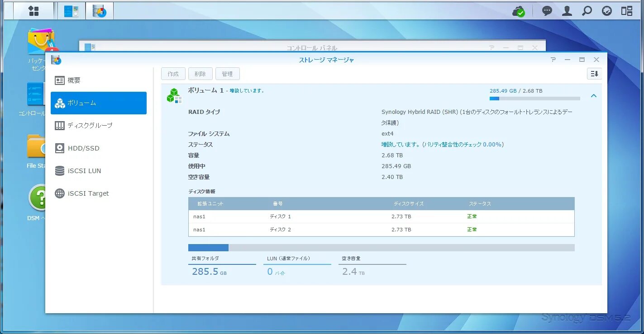Select HDD/SSD in sidebar

(x=99, y=148)
